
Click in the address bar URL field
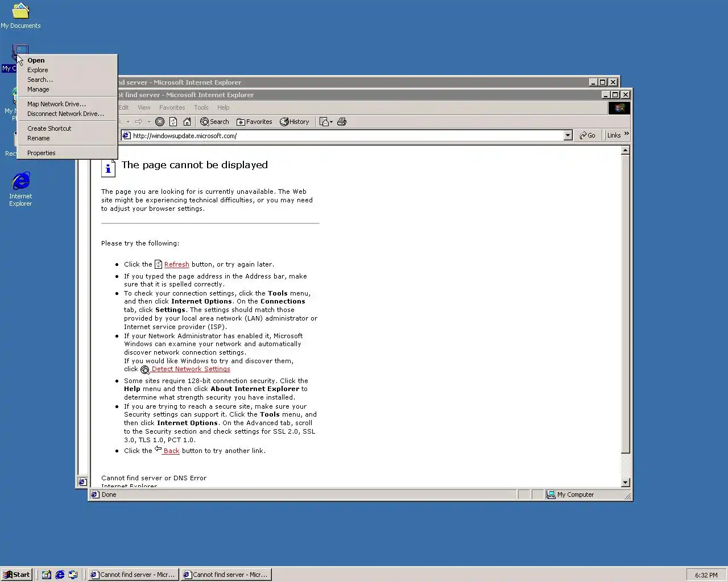click(347, 135)
